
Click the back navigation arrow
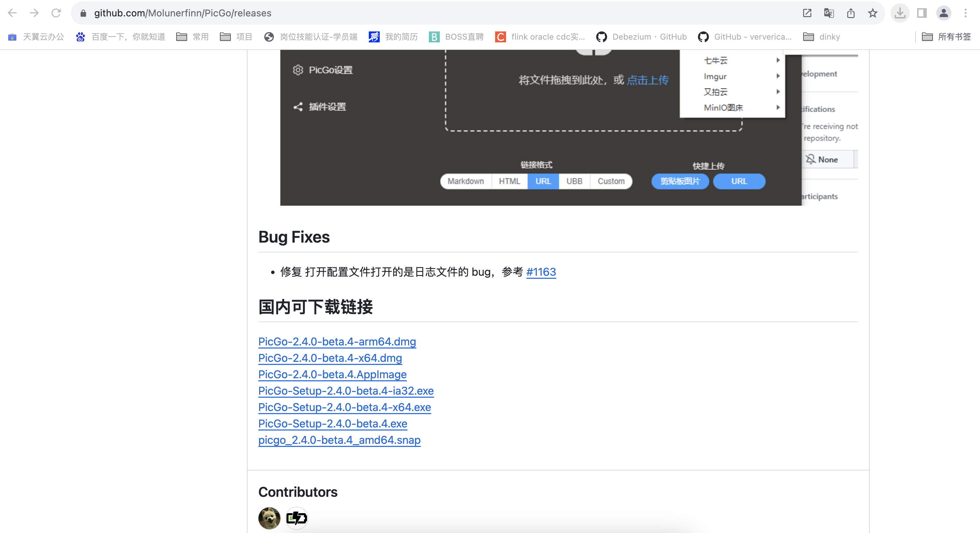(x=12, y=13)
